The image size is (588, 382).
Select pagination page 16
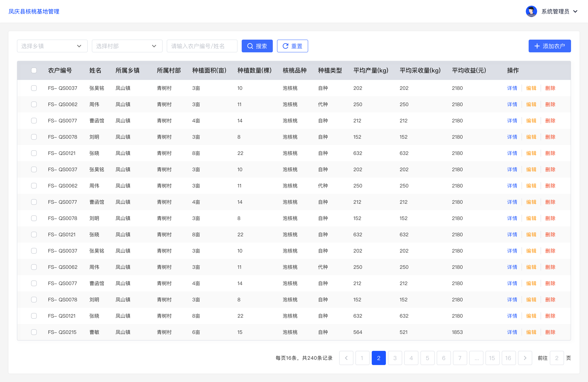point(509,358)
